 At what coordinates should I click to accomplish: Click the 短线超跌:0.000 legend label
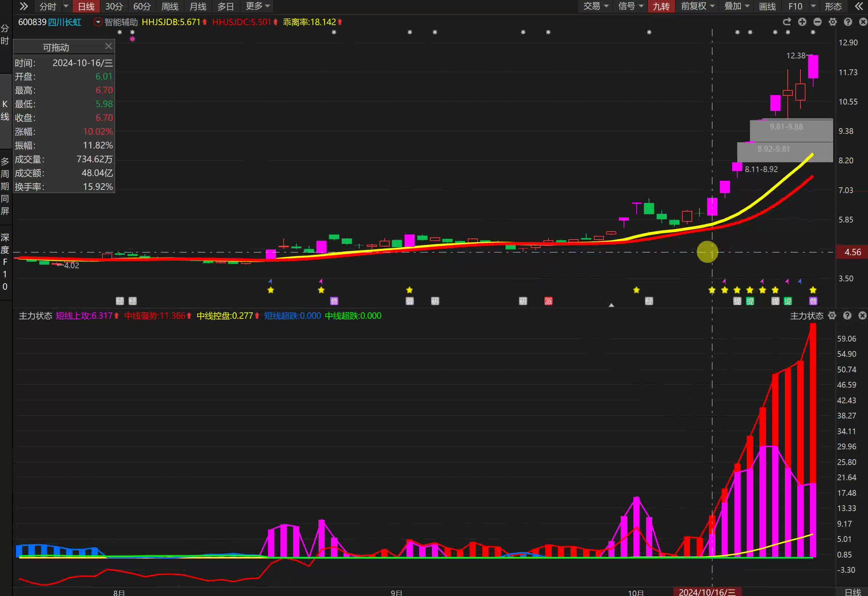(x=293, y=316)
